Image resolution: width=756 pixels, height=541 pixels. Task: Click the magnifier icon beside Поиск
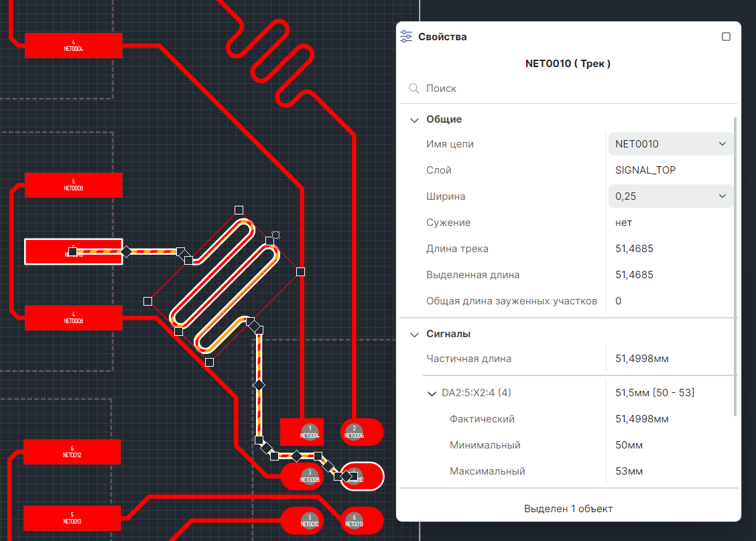pos(414,88)
